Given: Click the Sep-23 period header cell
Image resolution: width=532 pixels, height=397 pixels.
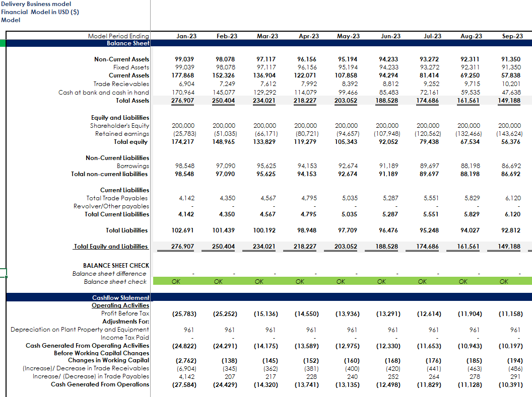Looking at the screenshot, I should pos(512,36).
